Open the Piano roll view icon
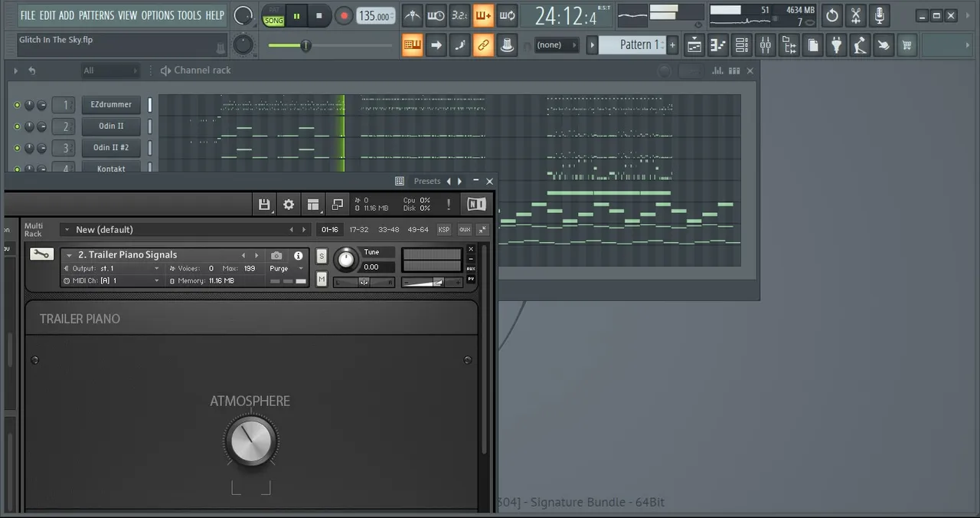This screenshot has width=980, height=518. coord(717,45)
